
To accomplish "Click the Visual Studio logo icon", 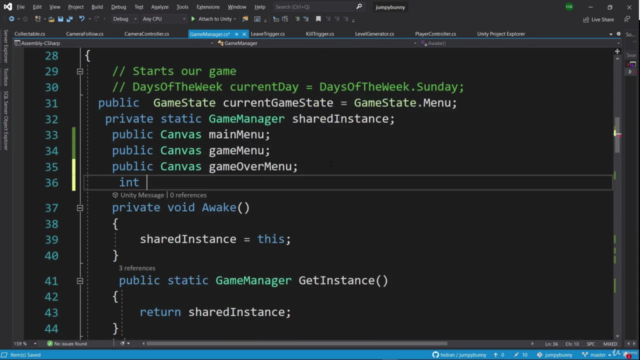I will (x=8, y=7).
